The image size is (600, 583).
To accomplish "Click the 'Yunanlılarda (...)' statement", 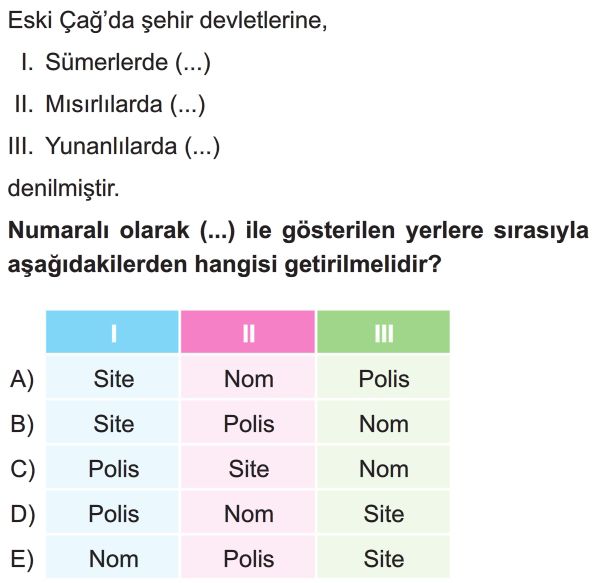I will click(x=132, y=146).
